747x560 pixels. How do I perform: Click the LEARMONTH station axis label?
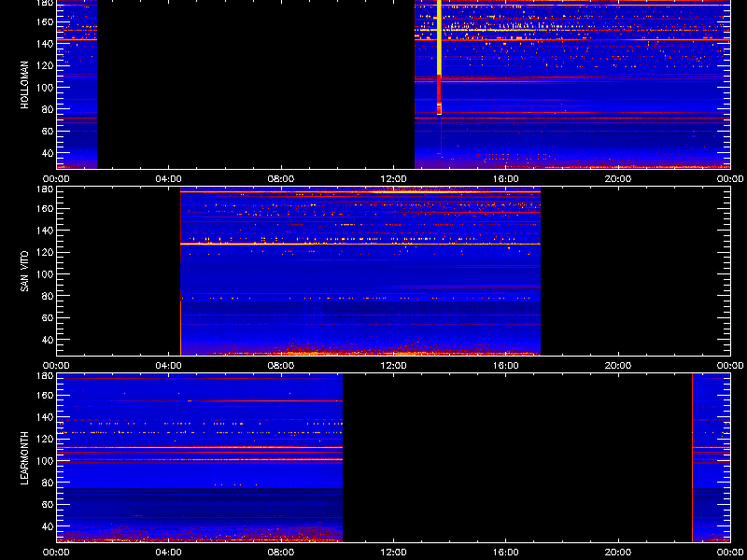(x=25, y=458)
